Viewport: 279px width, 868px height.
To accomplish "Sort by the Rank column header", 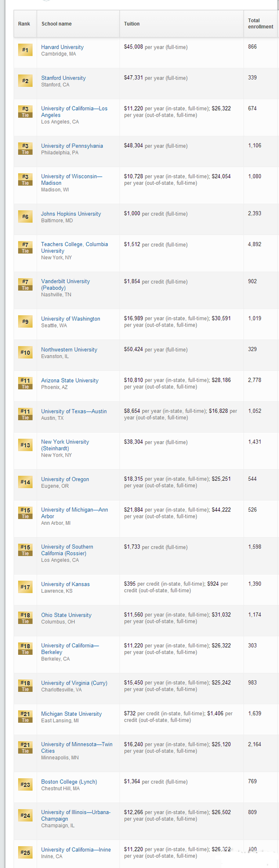I will 24,24.
